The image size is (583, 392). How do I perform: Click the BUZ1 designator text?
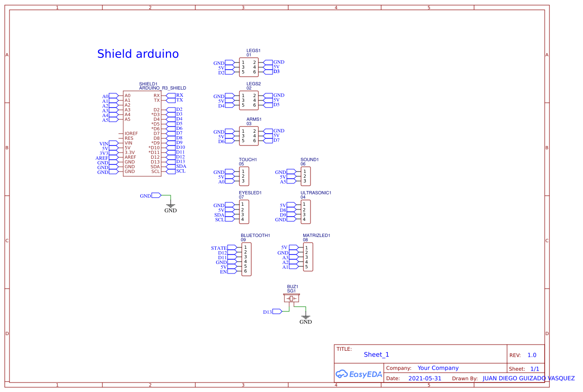pyautogui.click(x=292, y=287)
